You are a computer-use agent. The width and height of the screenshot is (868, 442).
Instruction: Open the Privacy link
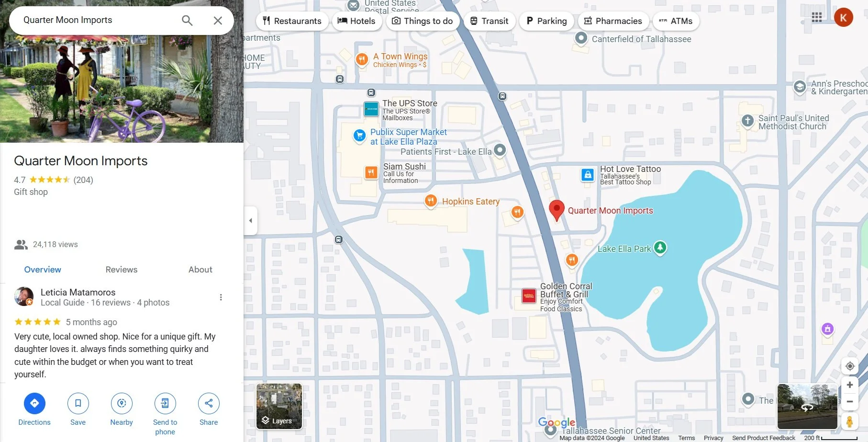click(x=713, y=438)
